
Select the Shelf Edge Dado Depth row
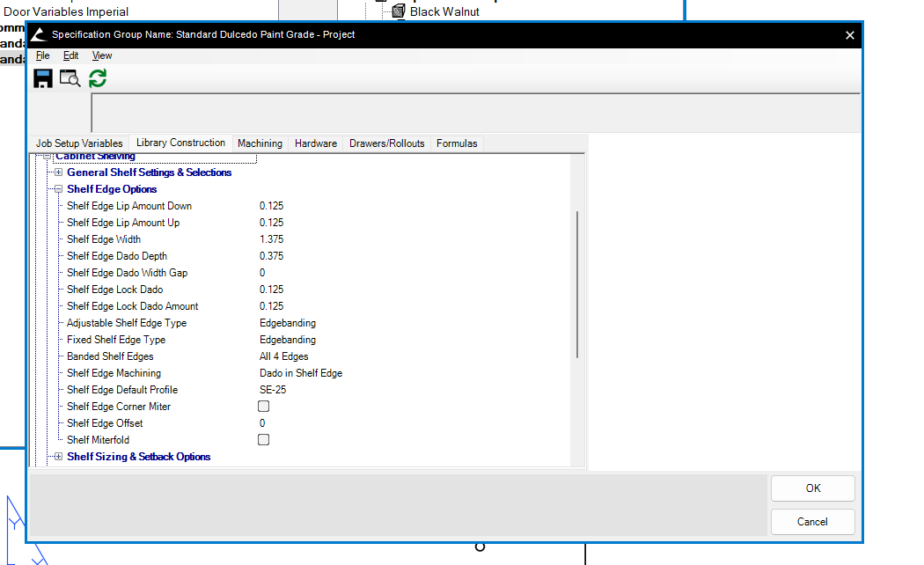tap(117, 256)
